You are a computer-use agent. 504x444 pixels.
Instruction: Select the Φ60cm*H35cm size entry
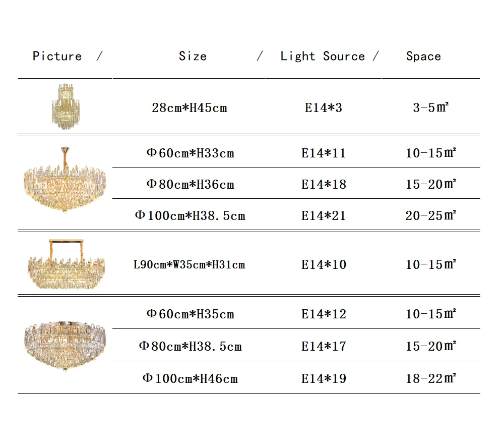click(191, 314)
